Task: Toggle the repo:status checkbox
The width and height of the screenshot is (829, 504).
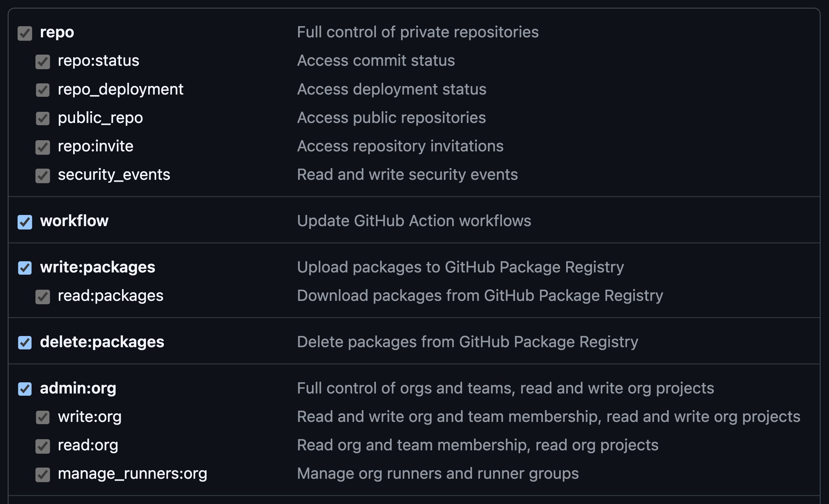Action: (x=43, y=62)
